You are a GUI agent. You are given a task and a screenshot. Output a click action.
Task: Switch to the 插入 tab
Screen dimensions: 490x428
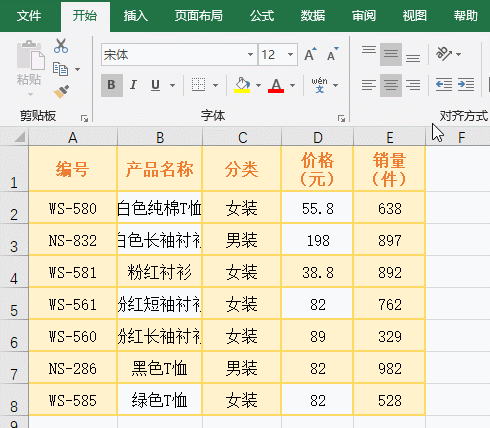(136, 16)
